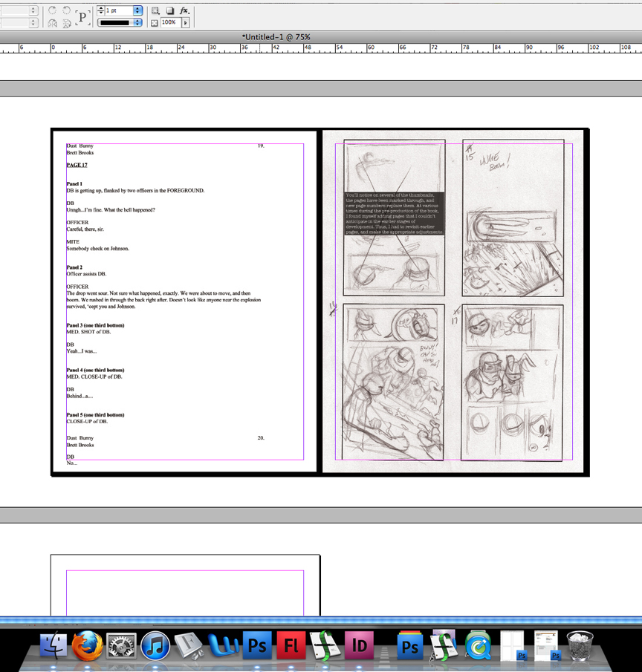Open the Photoshop files stack in dock
Screen dimensions: 642x672
tap(410, 645)
